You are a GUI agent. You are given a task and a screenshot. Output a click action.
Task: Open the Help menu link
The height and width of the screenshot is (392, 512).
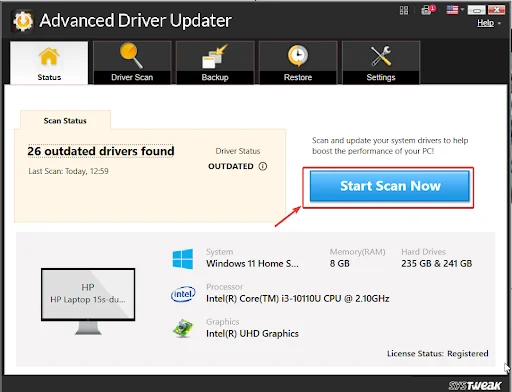click(x=485, y=23)
